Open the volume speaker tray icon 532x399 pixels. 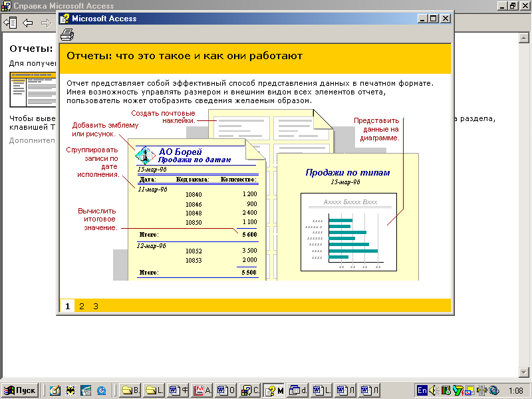tap(434, 390)
